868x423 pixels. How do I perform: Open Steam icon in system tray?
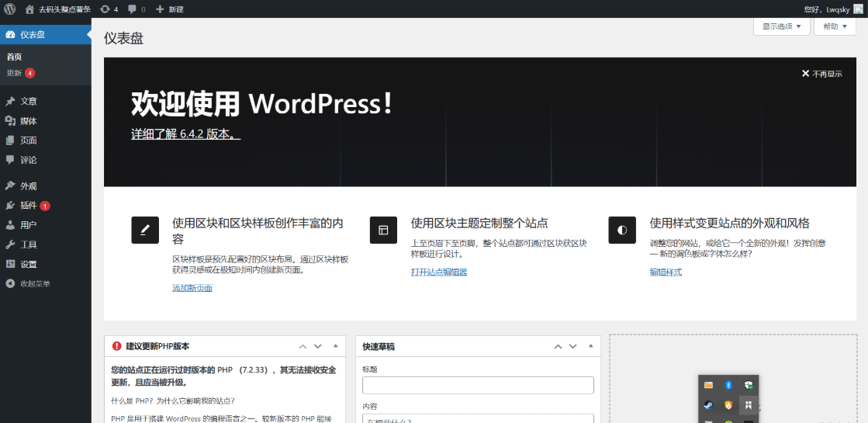[x=708, y=405]
